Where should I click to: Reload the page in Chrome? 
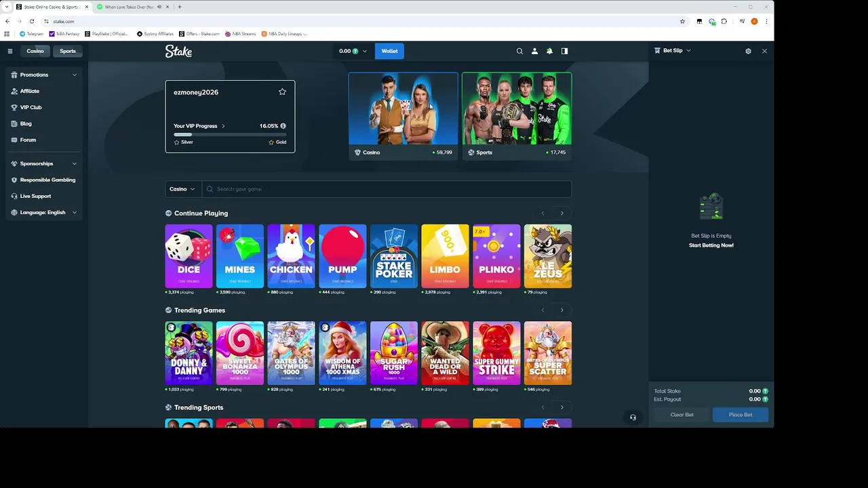pyautogui.click(x=31, y=21)
